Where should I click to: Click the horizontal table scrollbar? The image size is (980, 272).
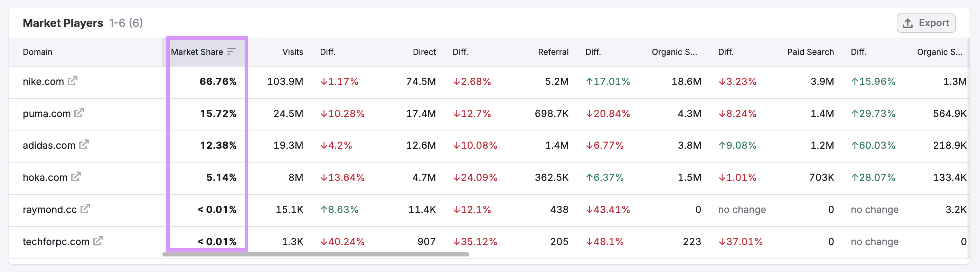315,254
